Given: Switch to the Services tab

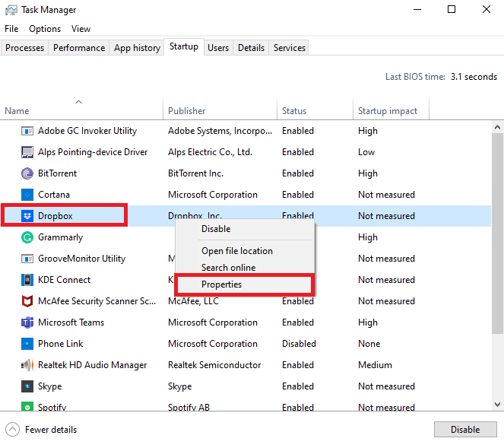Looking at the screenshot, I should click(290, 48).
